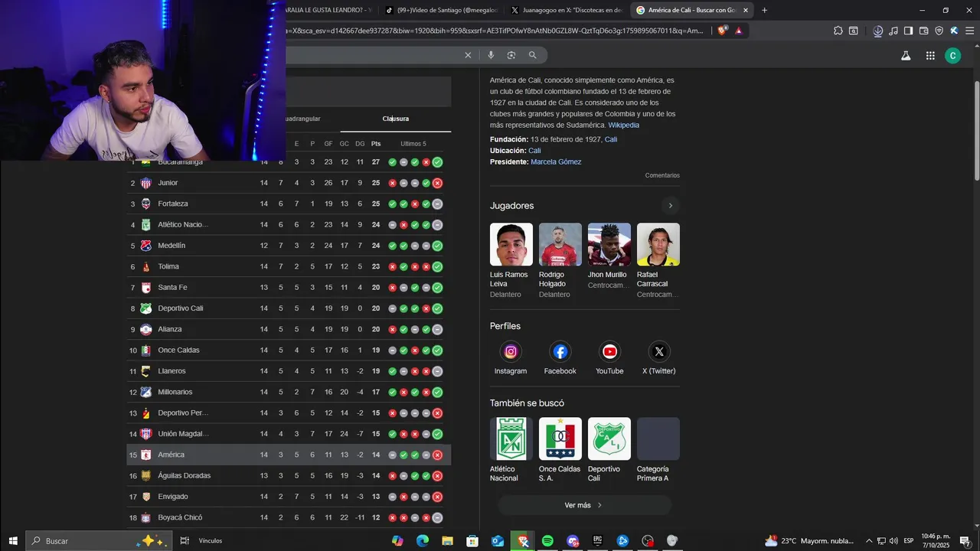Open the Google apps grid
Viewport: 980px width, 551px height.
tap(930, 55)
